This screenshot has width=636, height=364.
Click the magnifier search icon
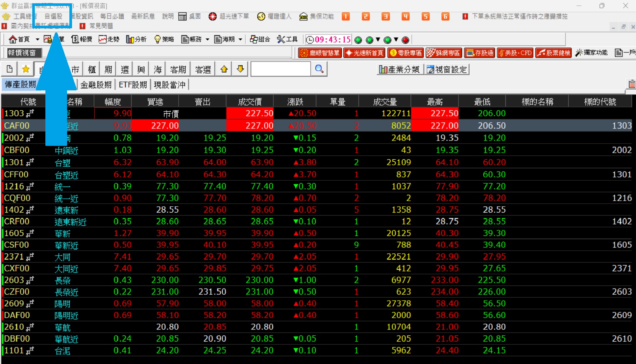[319, 69]
